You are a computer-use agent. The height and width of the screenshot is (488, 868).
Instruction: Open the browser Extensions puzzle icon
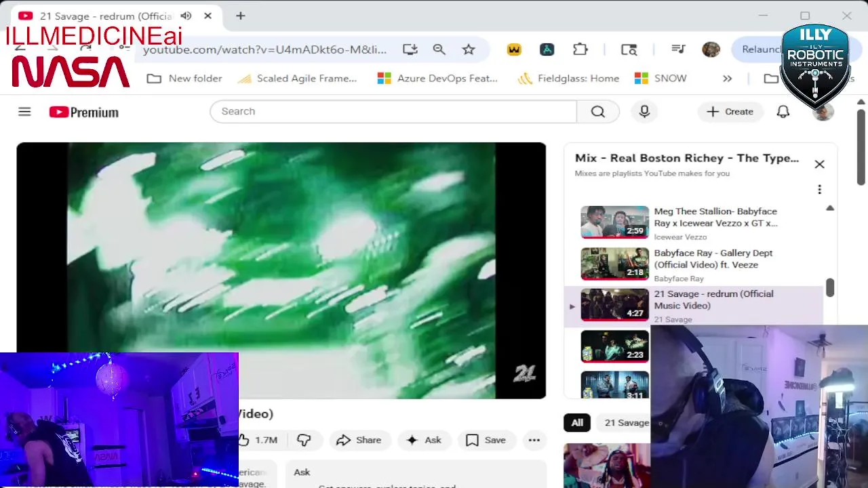(x=580, y=49)
